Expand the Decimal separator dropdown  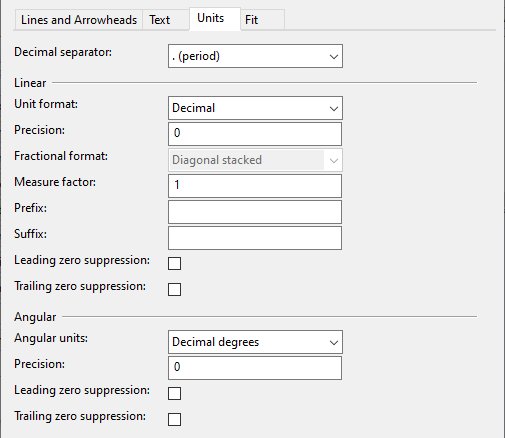[x=255, y=56]
